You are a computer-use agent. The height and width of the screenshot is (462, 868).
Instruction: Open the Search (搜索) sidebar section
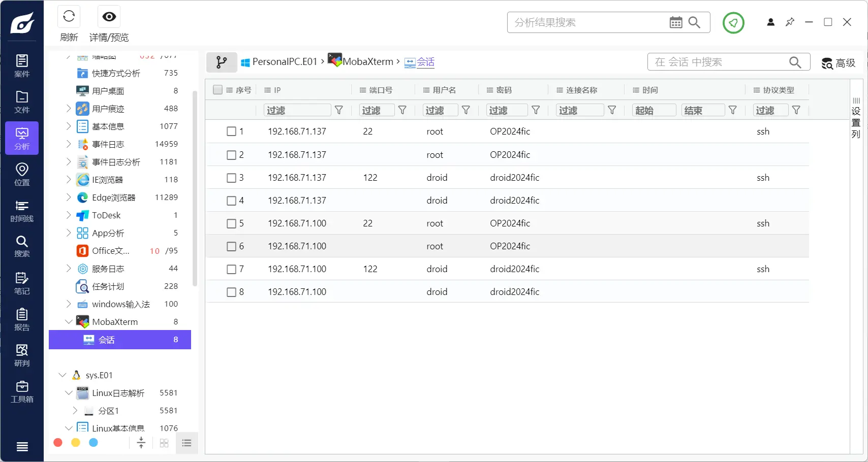click(22, 246)
